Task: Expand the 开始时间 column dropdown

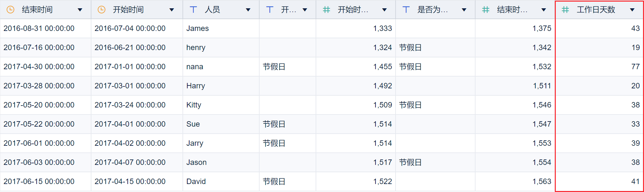Action: (172, 10)
